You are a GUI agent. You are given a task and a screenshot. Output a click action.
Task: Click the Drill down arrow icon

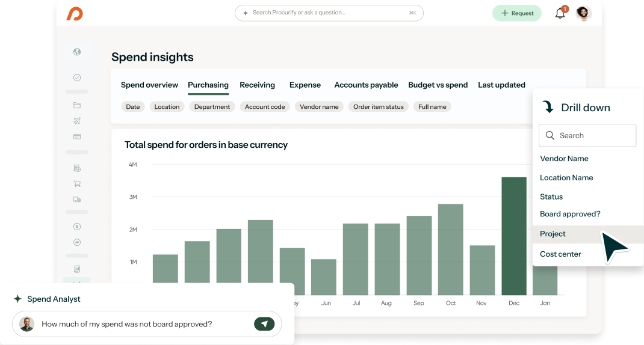coord(548,106)
